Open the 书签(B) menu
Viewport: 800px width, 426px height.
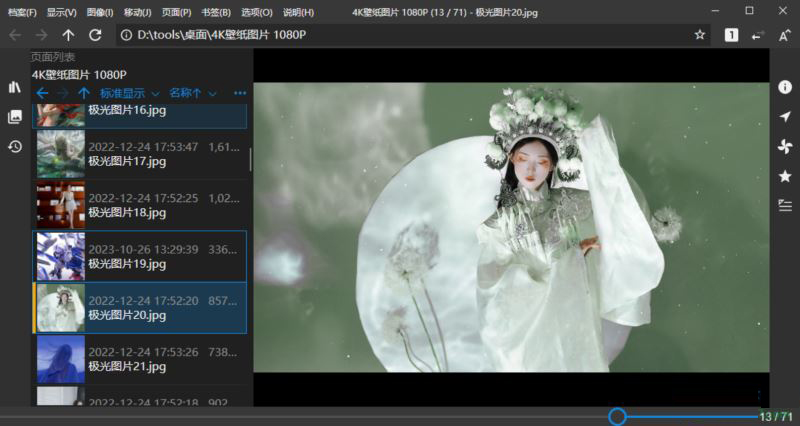pyautogui.click(x=216, y=12)
